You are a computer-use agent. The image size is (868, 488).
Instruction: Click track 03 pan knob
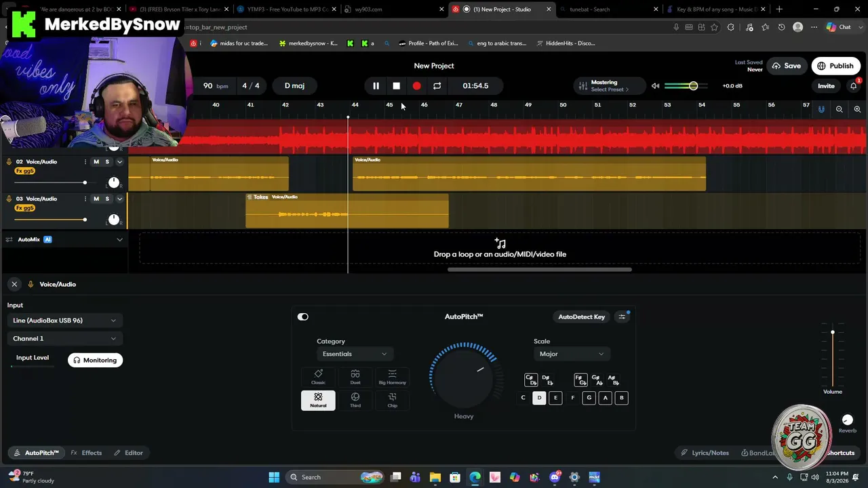pyautogui.click(x=114, y=220)
